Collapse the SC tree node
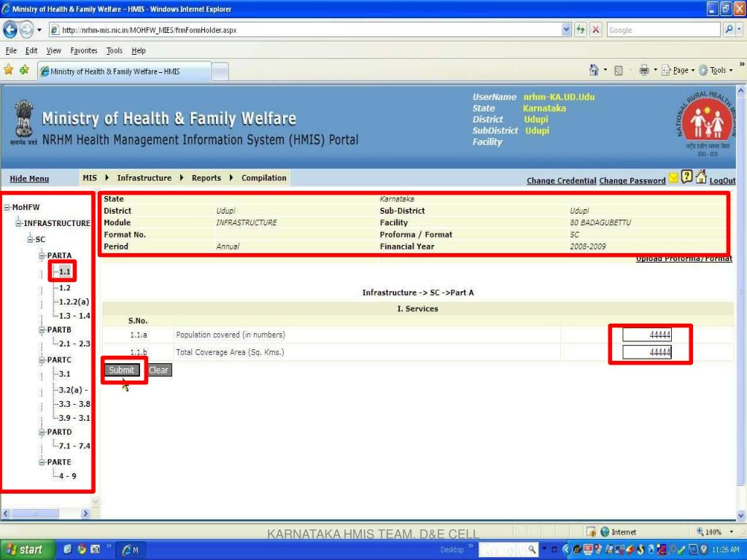Screen dimensions: 747x560 tap(30, 239)
